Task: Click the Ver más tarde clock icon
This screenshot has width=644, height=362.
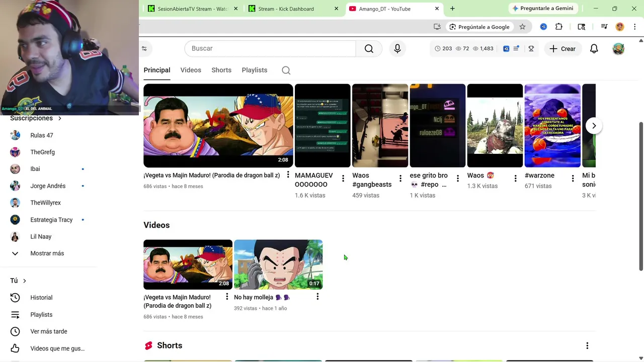Action: click(15, 331)
